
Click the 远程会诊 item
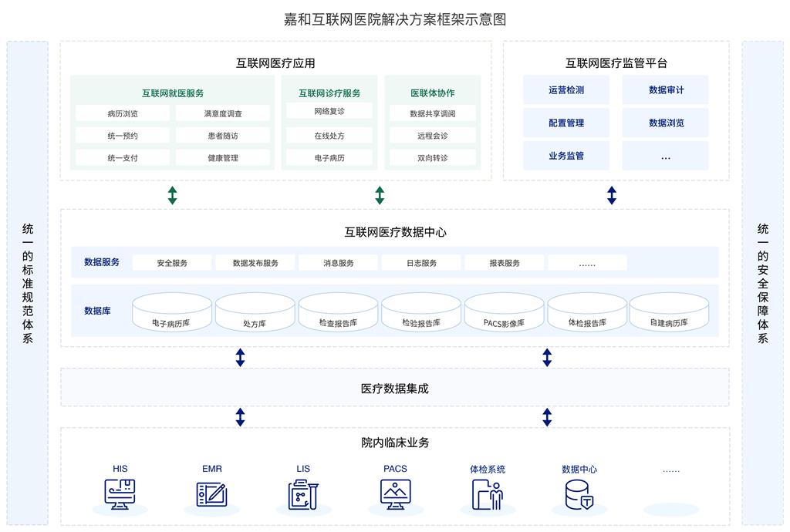click(x=432, y=136)
